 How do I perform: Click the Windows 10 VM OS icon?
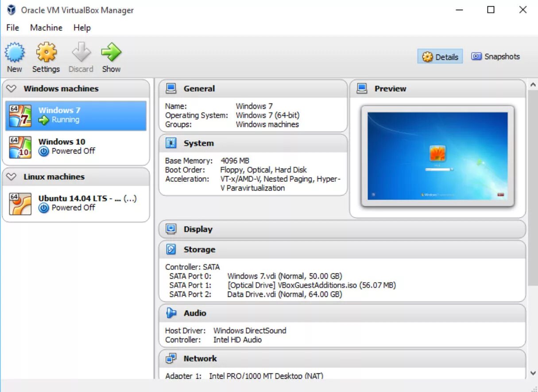pos(20,147)
